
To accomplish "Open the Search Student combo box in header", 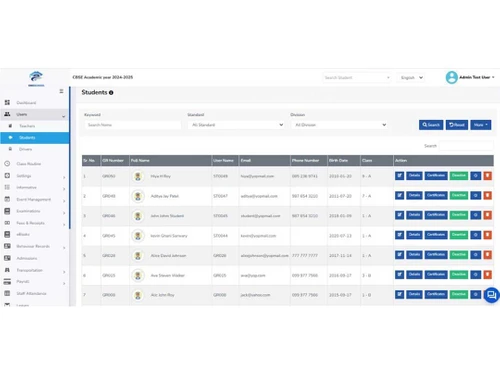I will point(357,78).
